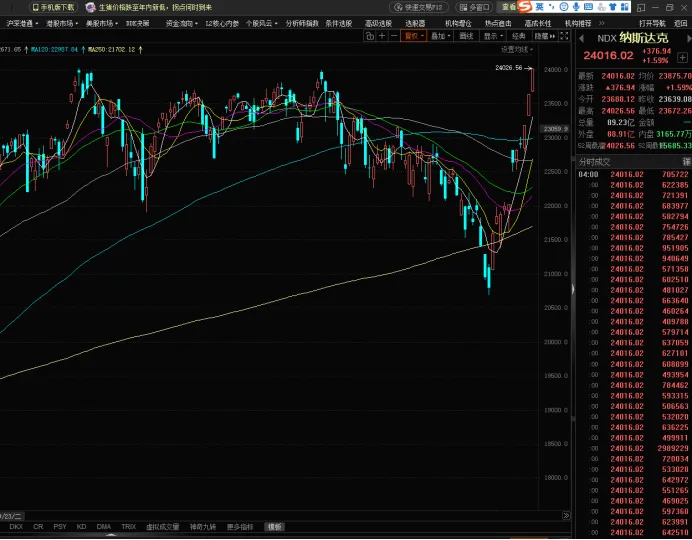Click Sogou person account icon

[601, 7]
